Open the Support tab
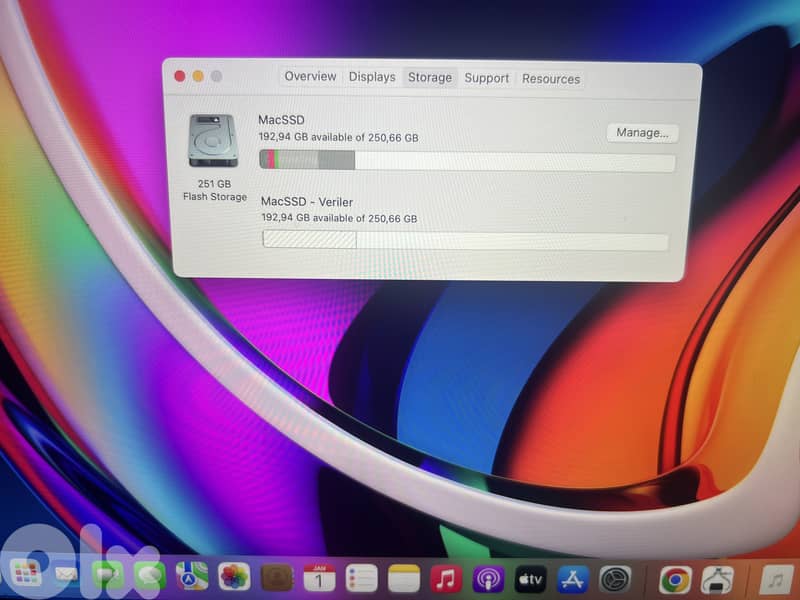Viewport: 800px width, 600px height. point(487,78)
